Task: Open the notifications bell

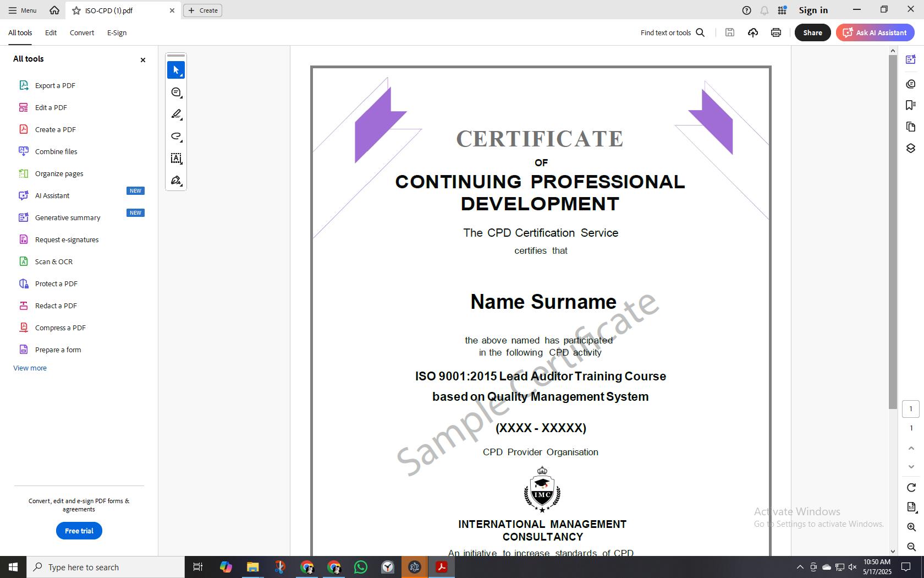Action: point(764,10)
